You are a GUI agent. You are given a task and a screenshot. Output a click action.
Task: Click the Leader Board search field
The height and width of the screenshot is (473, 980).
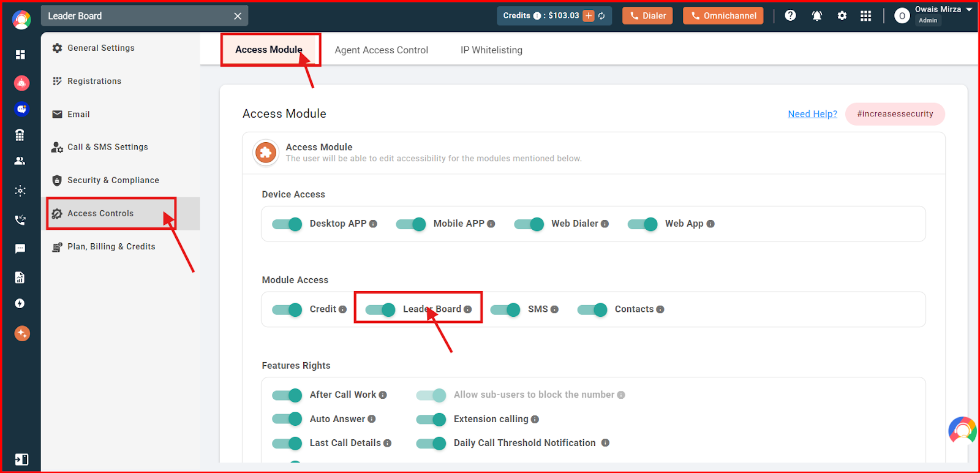(x=145, y=16)
